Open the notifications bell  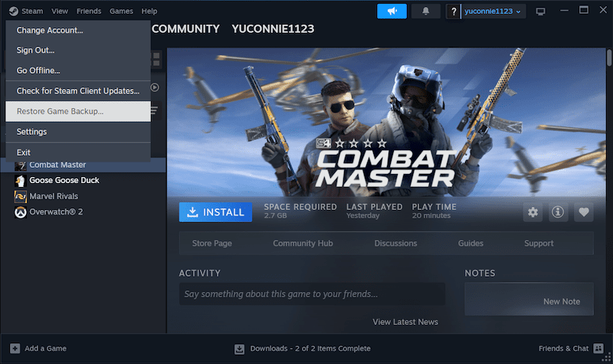tap(426, 11)
